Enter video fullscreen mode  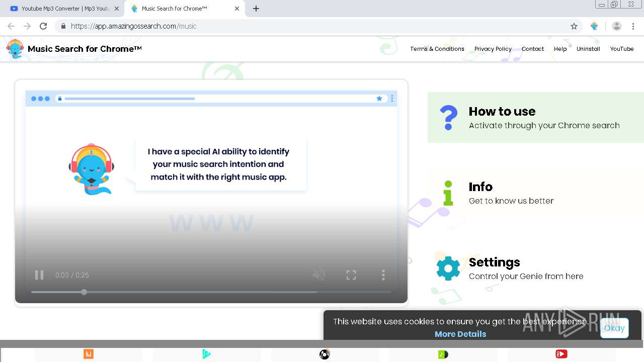click(x=351, y=275)
